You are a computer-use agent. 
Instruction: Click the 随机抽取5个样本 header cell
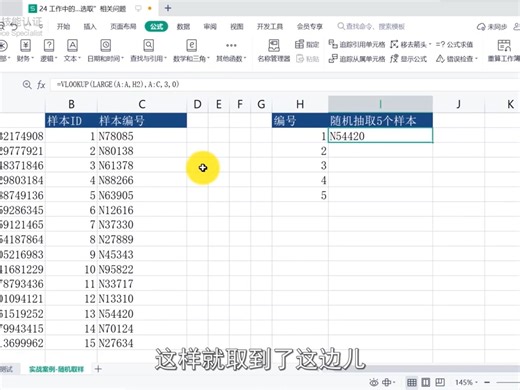pyautogui.click(x=380, y=120)
